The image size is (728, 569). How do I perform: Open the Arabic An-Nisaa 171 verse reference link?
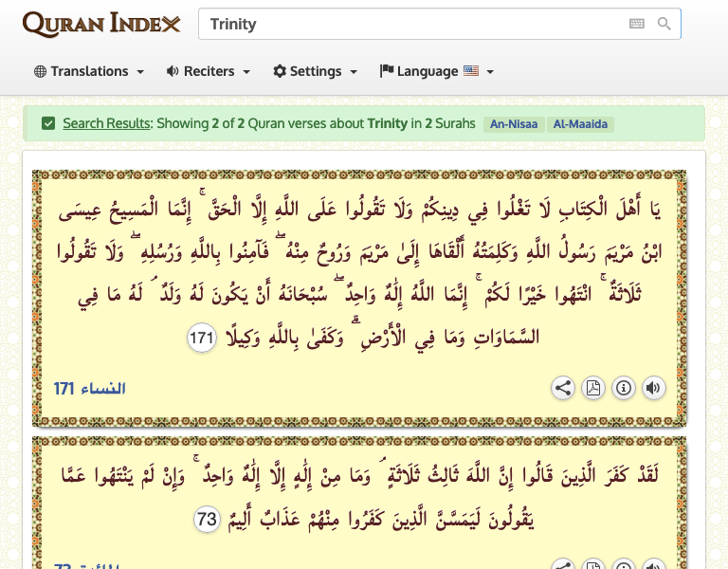(x=90, y=389)
